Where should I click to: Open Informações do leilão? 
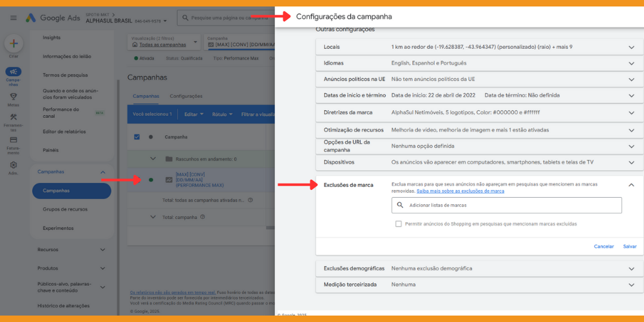(67, 56)
